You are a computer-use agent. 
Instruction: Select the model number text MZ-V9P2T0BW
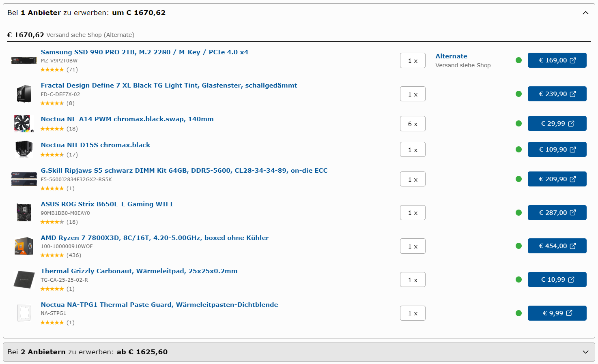click(x=59, y=61)
